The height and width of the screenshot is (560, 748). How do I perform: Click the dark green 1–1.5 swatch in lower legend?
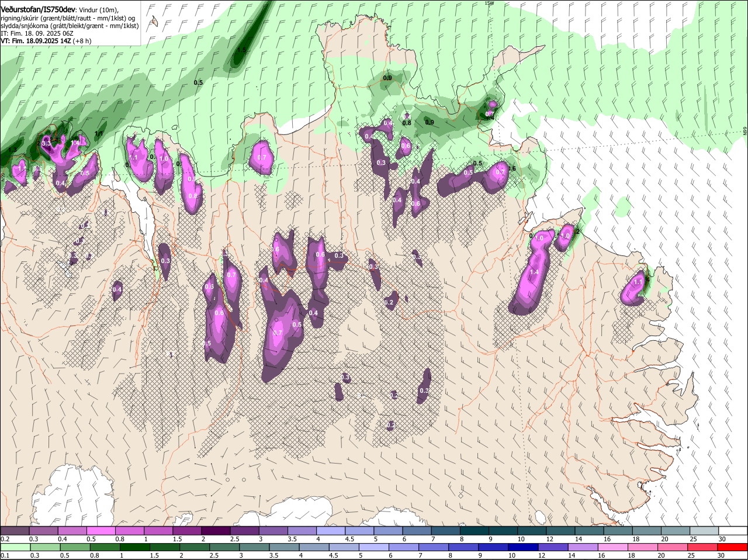click(136, 548)
